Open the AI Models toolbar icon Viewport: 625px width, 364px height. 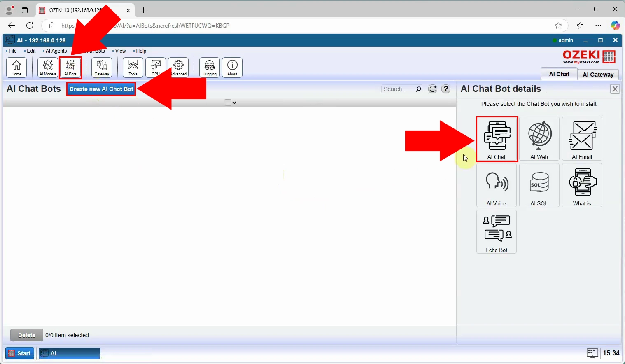(x=48, y=68)
